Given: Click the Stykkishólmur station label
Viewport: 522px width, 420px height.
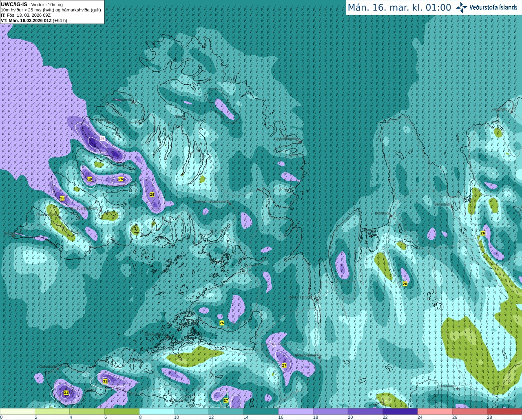Looking at the screenshot, I should coord(156,334).
